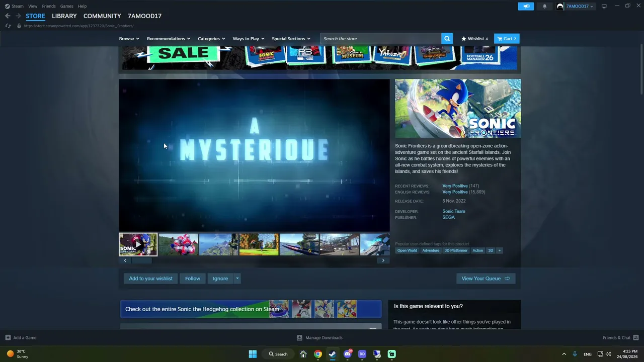This screenshot has height=362, width=644.
Task: Open the Steam menu
Action: (18, 6)
